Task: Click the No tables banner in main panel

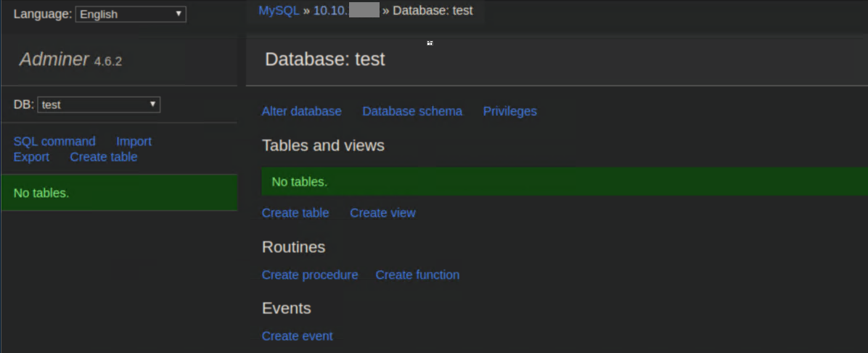Action: [x=299, y=181]
